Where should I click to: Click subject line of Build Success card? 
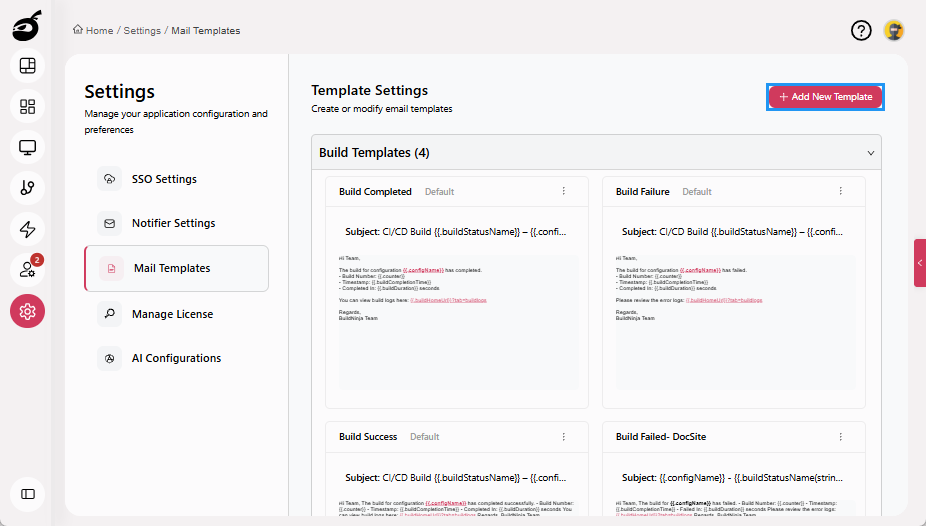click(455, 478)
